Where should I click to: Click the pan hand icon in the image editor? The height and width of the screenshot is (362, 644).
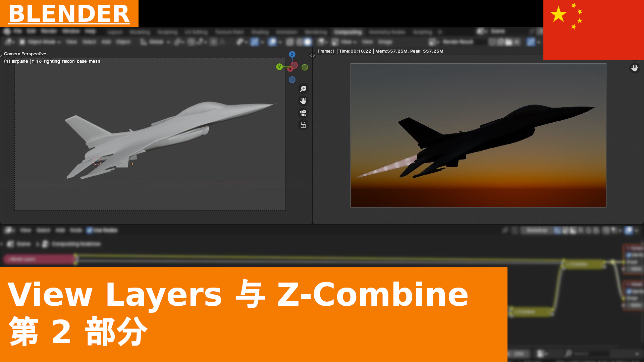click(x=635, y=68)
